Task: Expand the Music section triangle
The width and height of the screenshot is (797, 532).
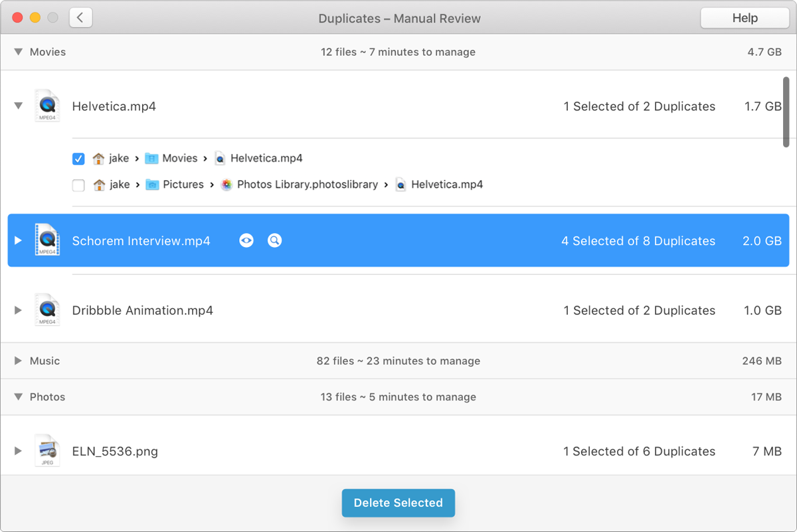Action: pos(19,361)
